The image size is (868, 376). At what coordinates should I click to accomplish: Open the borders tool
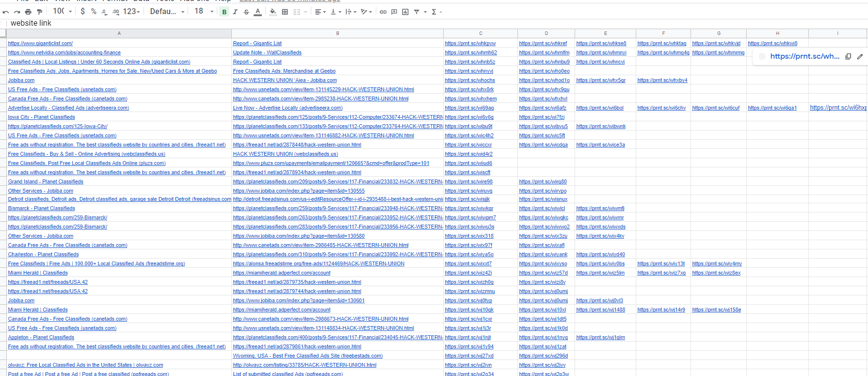[285, 12]
